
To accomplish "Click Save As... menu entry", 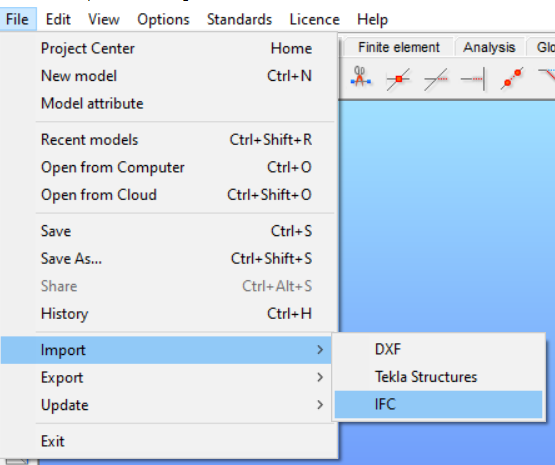I will 176,258.
